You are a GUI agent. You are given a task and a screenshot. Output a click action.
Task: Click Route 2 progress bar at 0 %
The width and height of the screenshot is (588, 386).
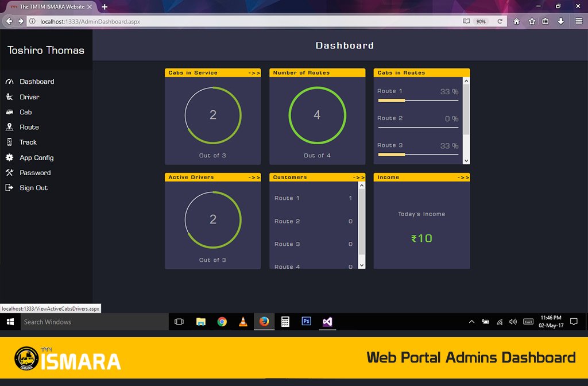click(418, 128)
